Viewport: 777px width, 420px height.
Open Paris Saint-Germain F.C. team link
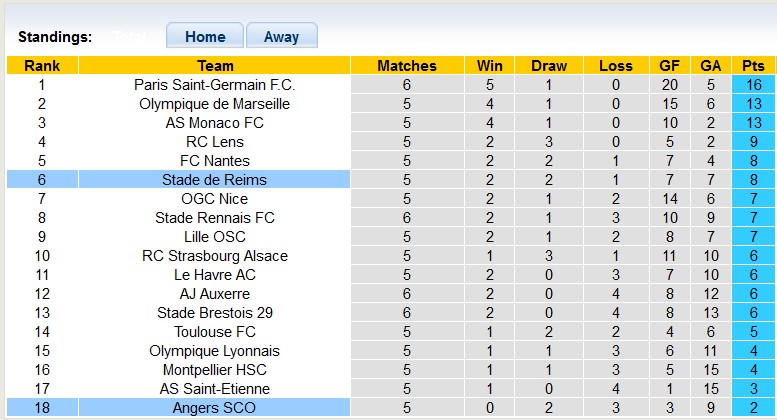coord(215,85)
